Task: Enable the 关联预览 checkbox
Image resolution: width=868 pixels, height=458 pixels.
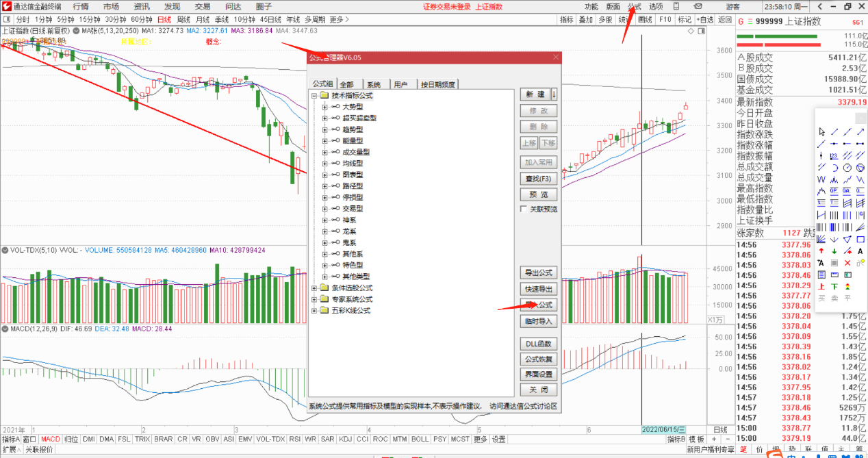Action: pyautogui.click(x=524, y=209)
